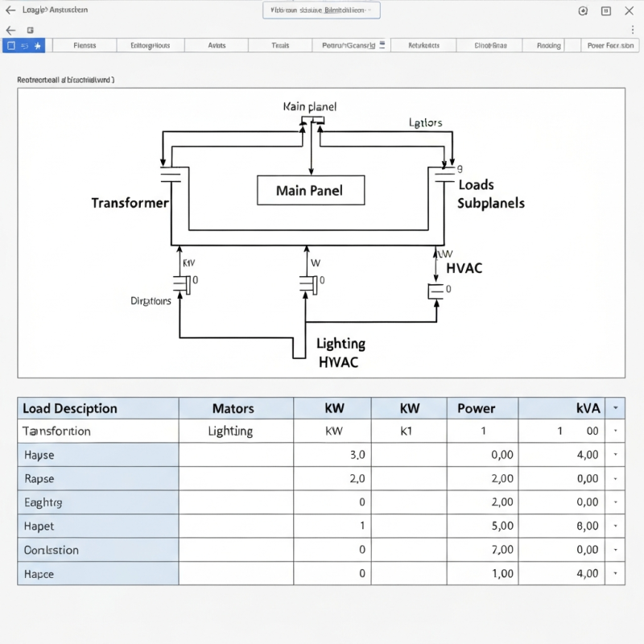This screenshot has height=644, width=644.
Task: Switch to the Tools ribbon tab
Action: (279, 46)
